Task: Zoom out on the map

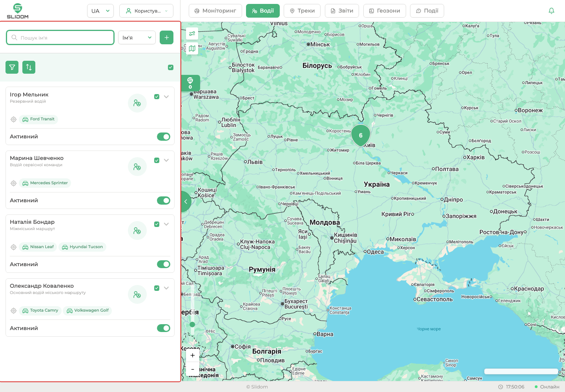Action: point(193,369)
